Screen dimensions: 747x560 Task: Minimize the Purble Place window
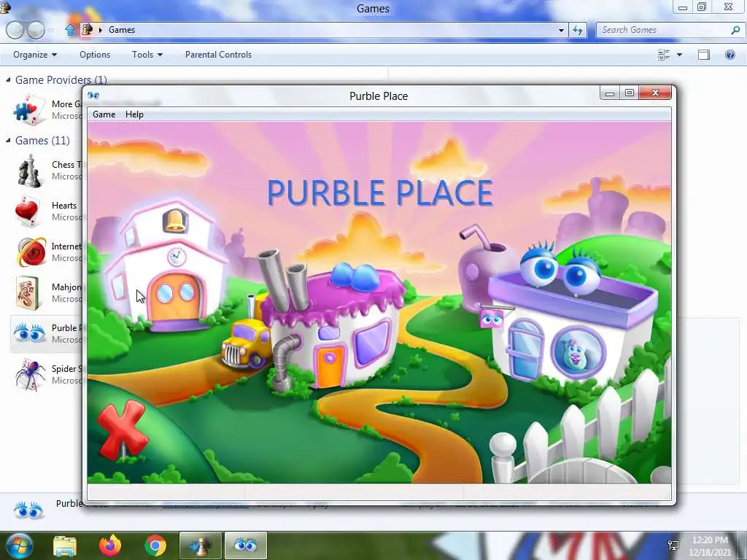point(609,93)
